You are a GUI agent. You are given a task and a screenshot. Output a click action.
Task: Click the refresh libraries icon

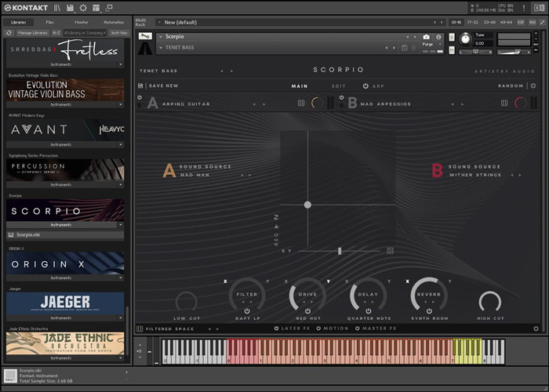(8, 33)
